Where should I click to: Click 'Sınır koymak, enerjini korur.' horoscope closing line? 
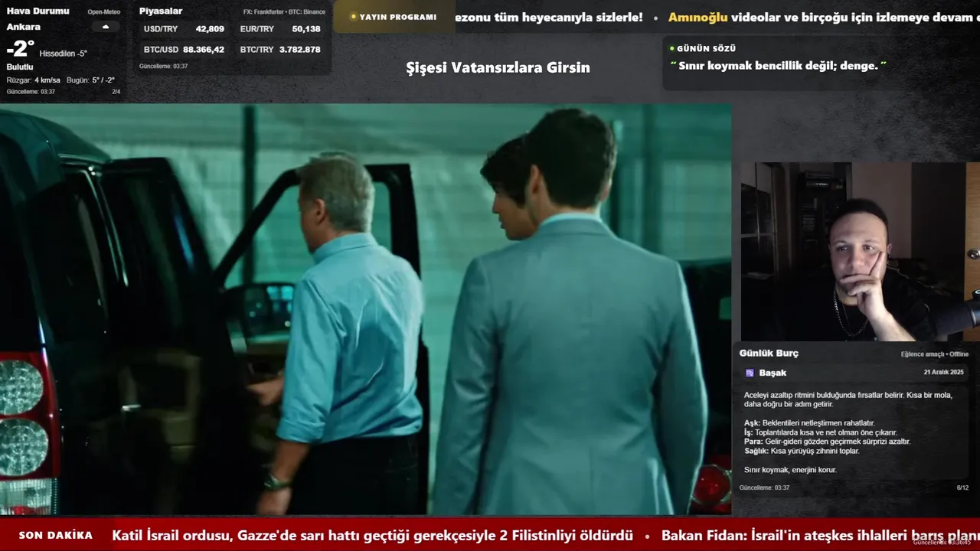point(790,470)
